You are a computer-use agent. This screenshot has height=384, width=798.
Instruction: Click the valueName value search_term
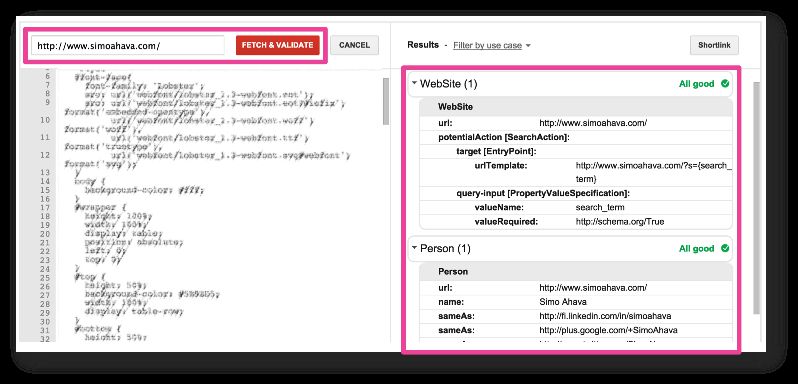click(x=600, y=208)
